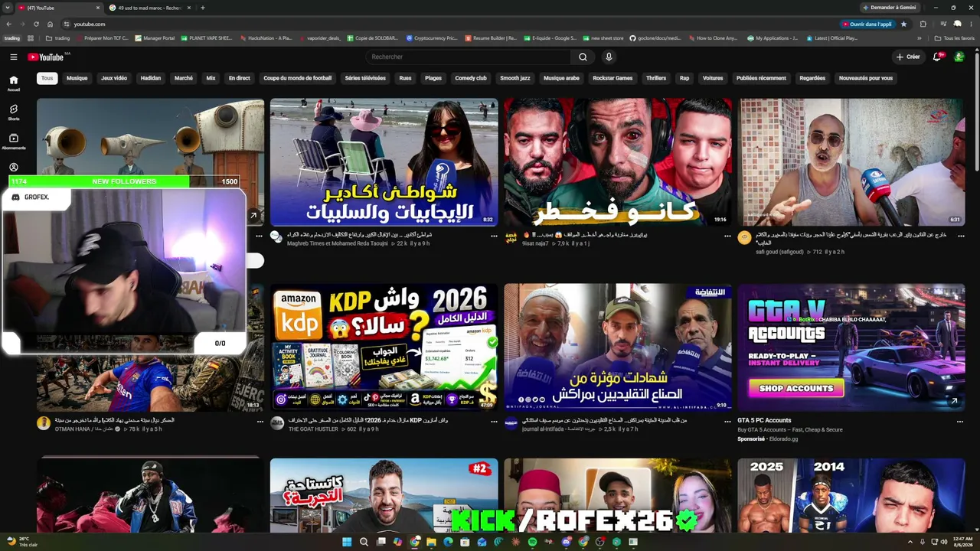Open more options for the OTMAN HANA video
This screenshot has height=551, width=980.
[x=260, y=421]
